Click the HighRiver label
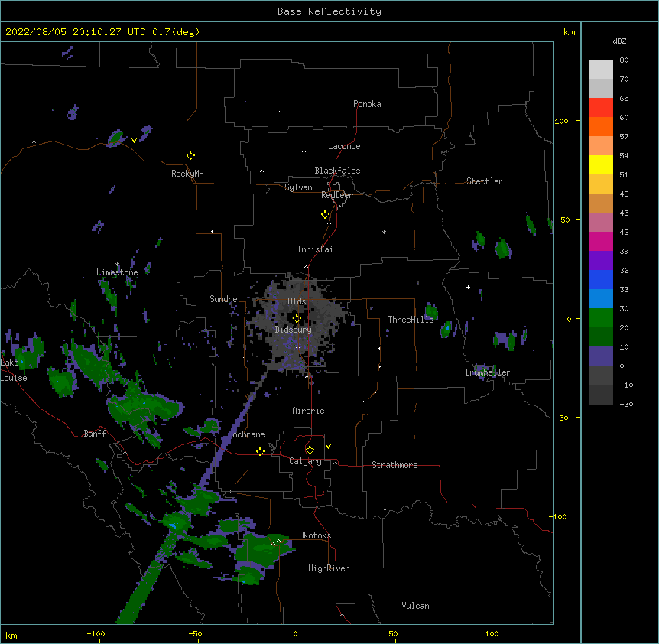This screenshot has height=644, width=659. [328, 568]
